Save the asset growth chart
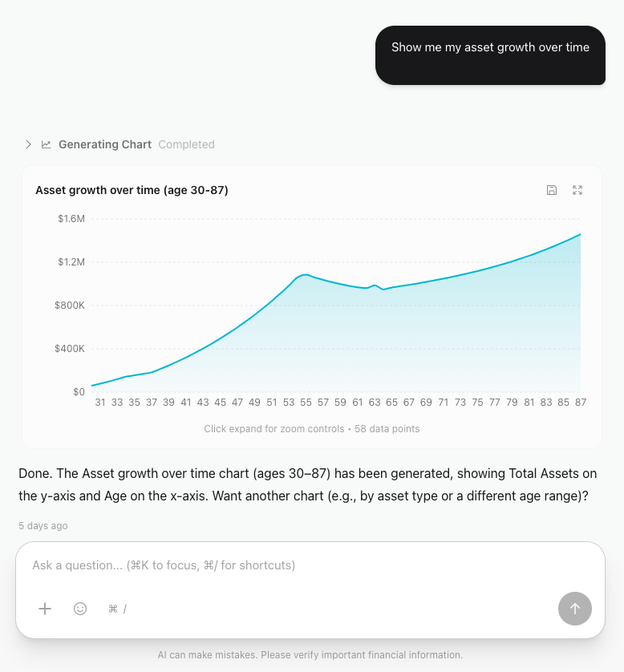Viewport: 624px width, 672px height. point(552,190)
